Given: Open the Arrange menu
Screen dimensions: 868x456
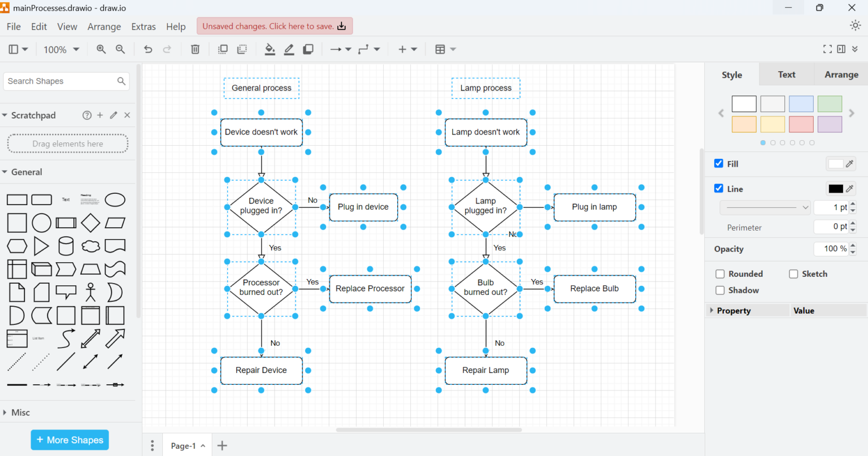Looking at the screenshot, I should (x=104, y=27).
